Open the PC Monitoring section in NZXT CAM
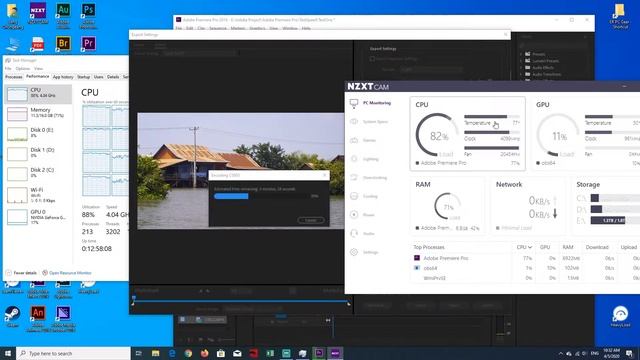 371,103
